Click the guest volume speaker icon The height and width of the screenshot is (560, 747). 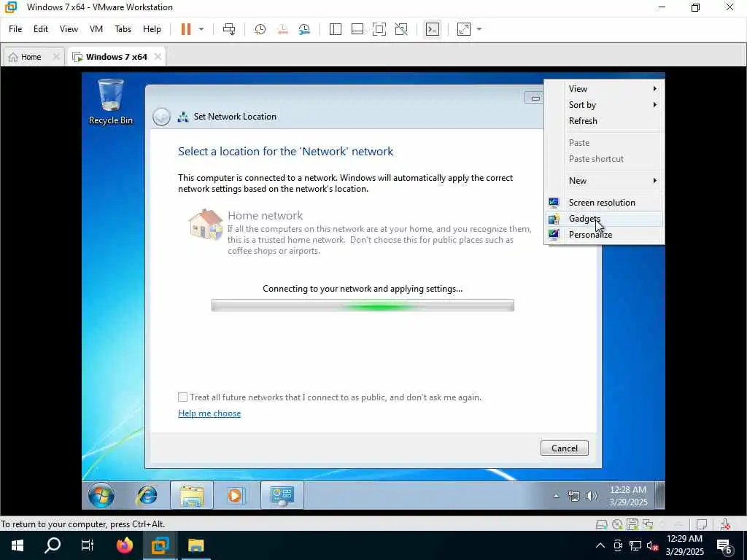click(x=591, y=496)
